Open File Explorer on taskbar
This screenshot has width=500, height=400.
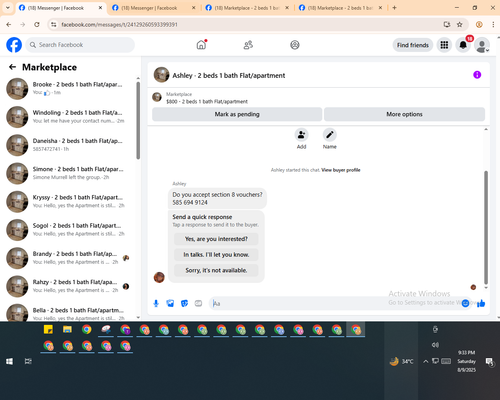[67, 330]
